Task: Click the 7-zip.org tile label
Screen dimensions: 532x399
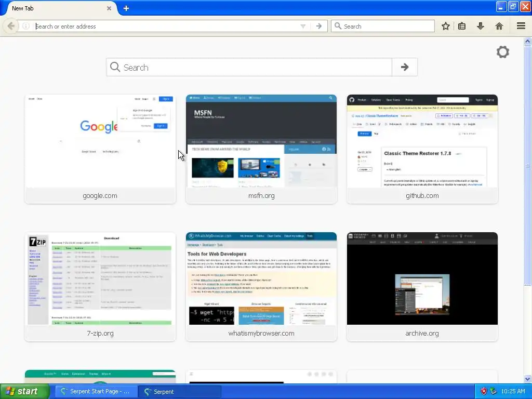Action: coord(100,333)
